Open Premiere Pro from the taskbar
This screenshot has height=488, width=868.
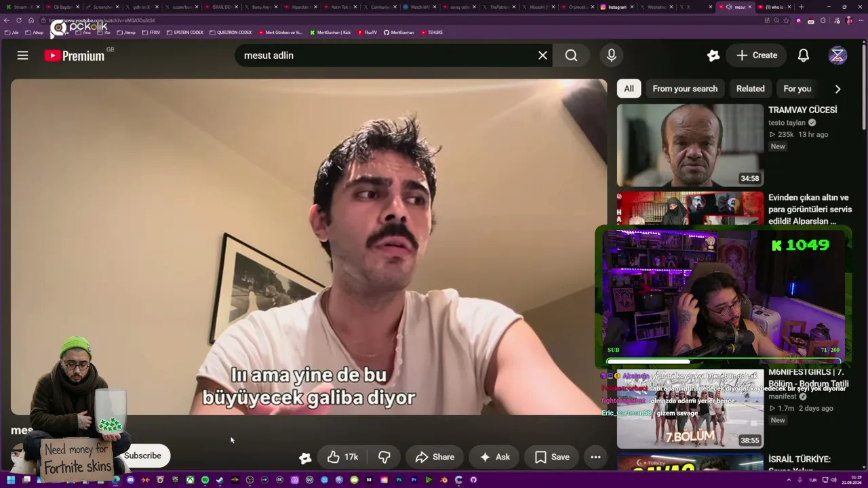tap(414, 480)
